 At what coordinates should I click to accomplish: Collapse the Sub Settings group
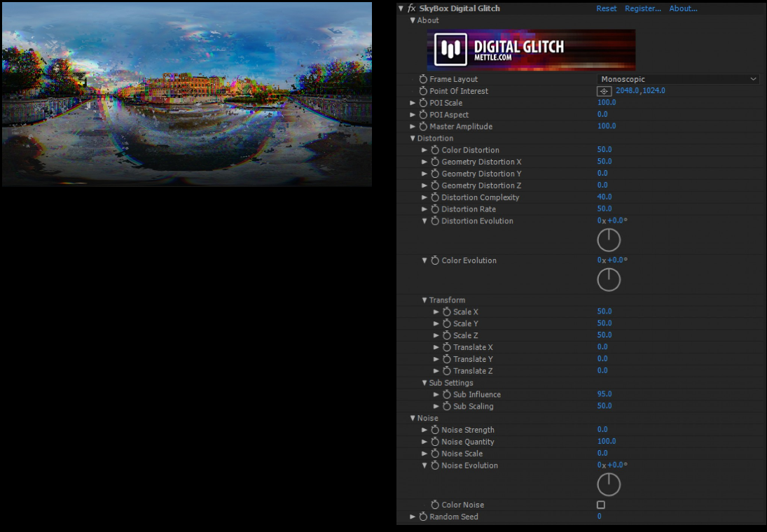coord(424,383)
